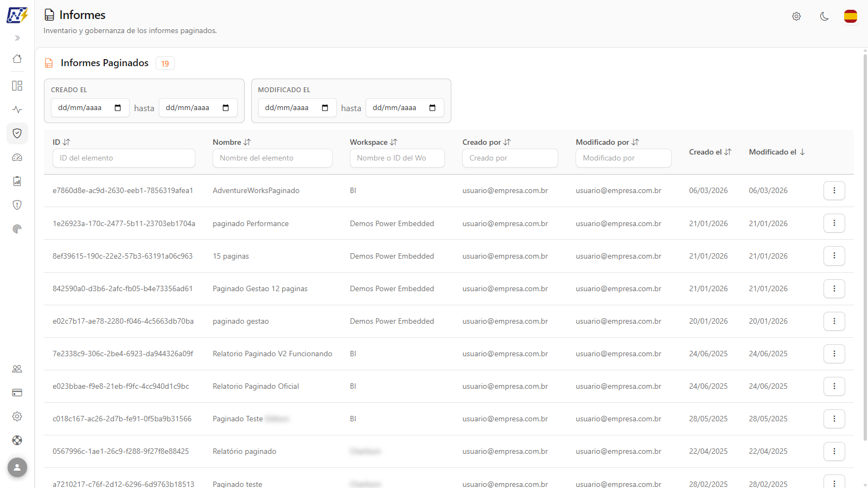
Task: Open actions menu for AdventureWorksPaginado row
Action: (x=834, y=190)
